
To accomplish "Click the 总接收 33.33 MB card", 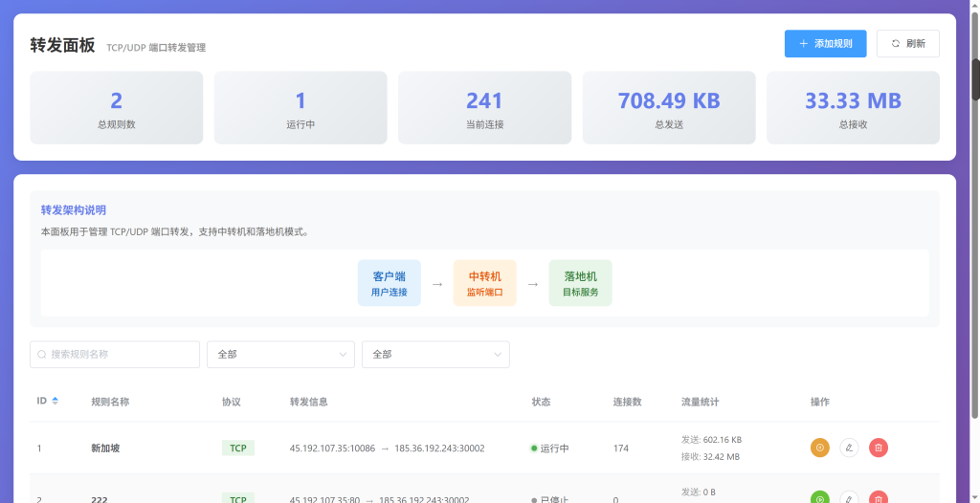I will coord(853,107).
